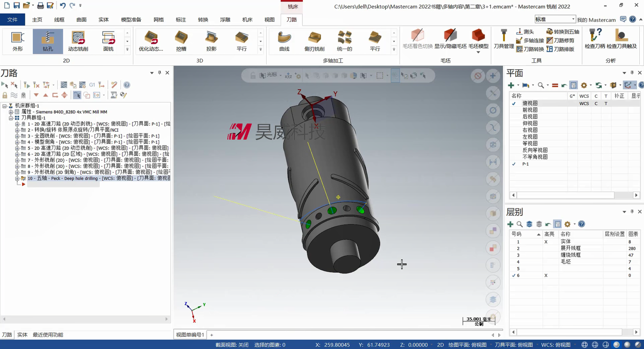Select the 等视图 isometric plane row
The image size is (644, 349).
coord(575,143)
